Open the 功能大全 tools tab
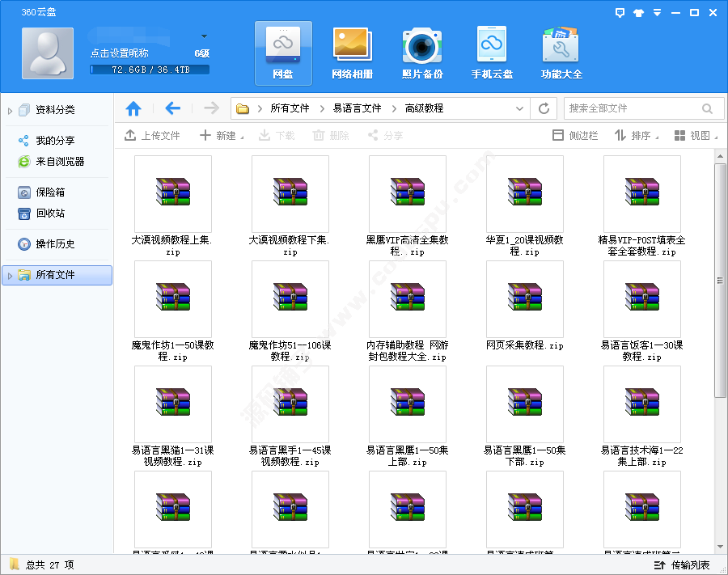Screen dimensions: 728x575 pos(561,53)
